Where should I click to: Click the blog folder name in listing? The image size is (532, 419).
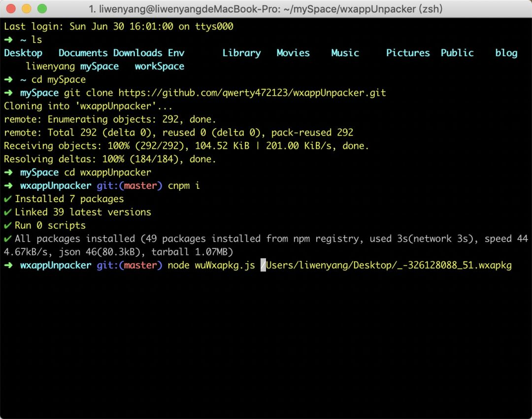[x=506, y=53]
